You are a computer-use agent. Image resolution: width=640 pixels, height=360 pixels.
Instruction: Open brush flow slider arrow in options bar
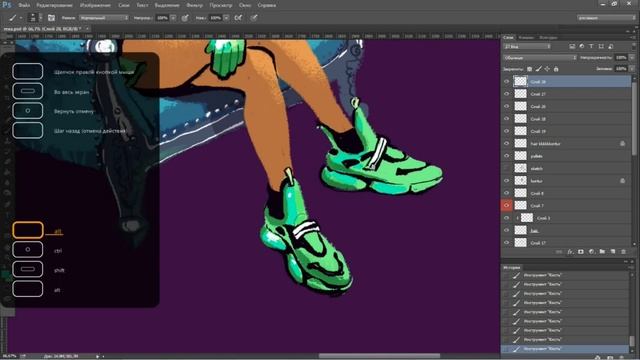pos(226,18)
